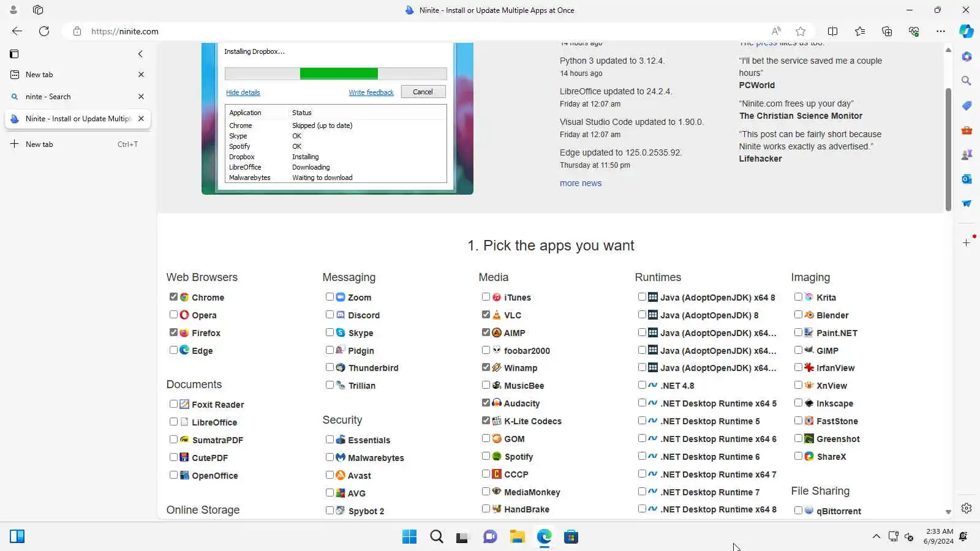Open the Tools briefcase sidebar icon
This screenshot has width=980, height=551.
(x=967, y=130)
